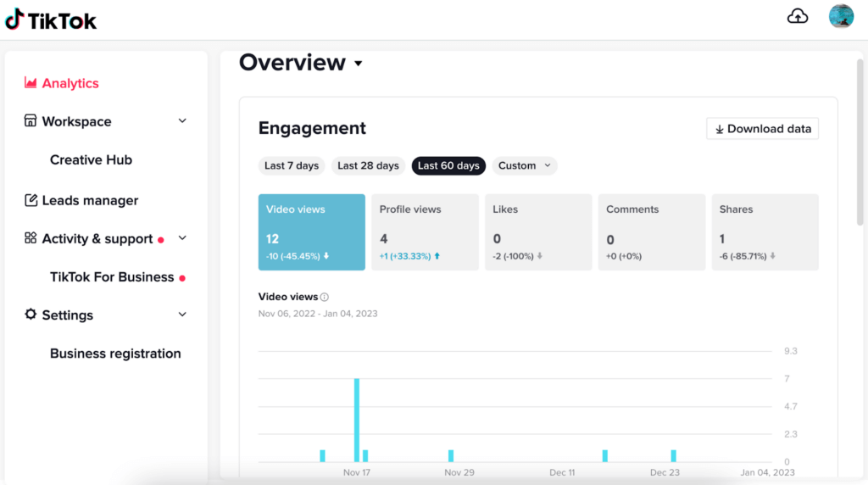
Task: Select the Video views metric card
Action: pyautogui.click(x=312, y=232)
